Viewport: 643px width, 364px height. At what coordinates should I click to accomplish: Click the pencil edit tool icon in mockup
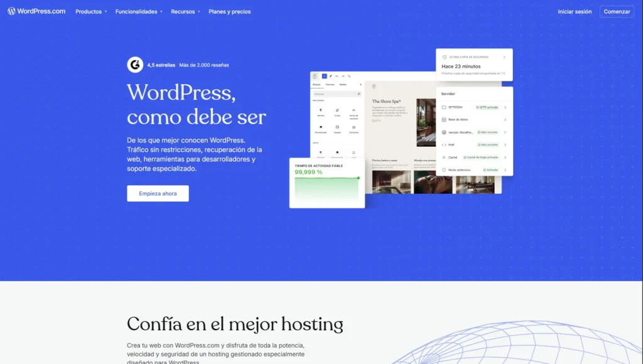(331, 76)
